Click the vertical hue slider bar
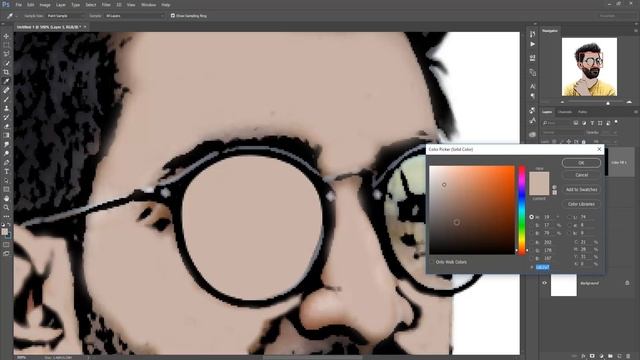 point(522,210)
